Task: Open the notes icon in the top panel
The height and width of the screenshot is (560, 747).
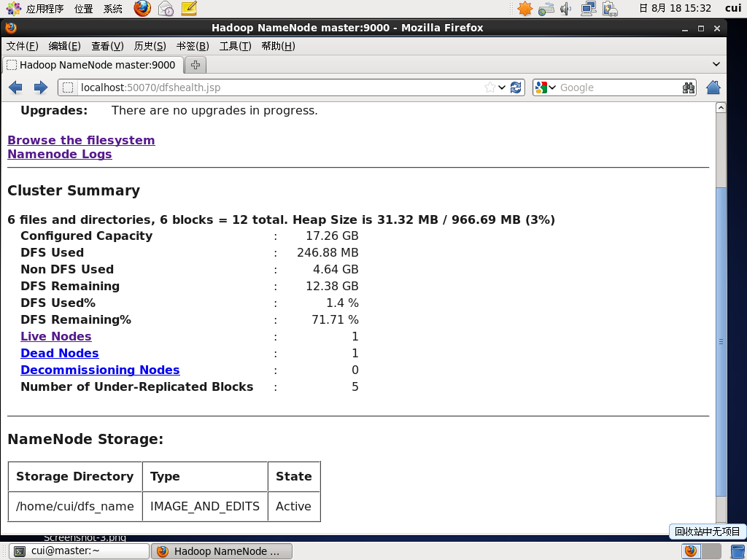Action: point(189,8)
